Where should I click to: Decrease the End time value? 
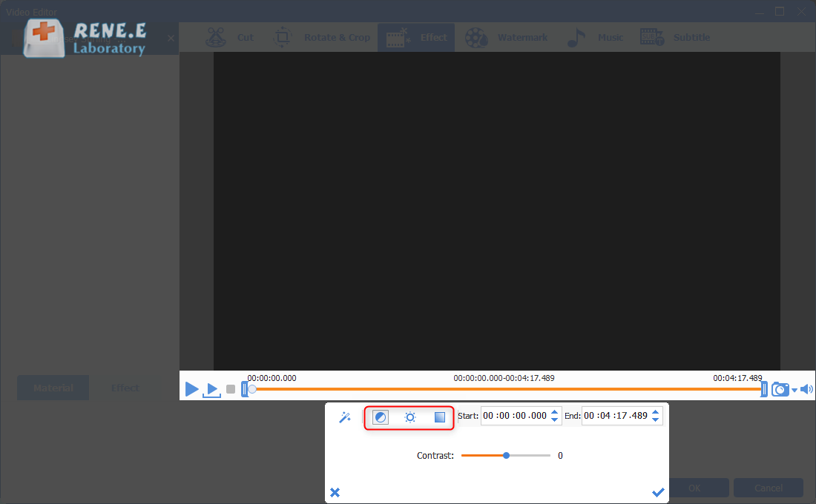656,420
